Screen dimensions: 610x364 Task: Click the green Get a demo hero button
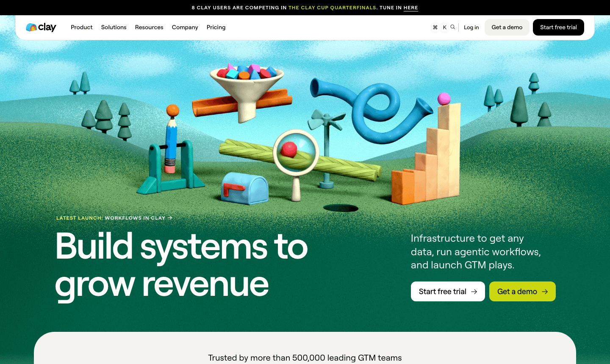pos(522,291)
